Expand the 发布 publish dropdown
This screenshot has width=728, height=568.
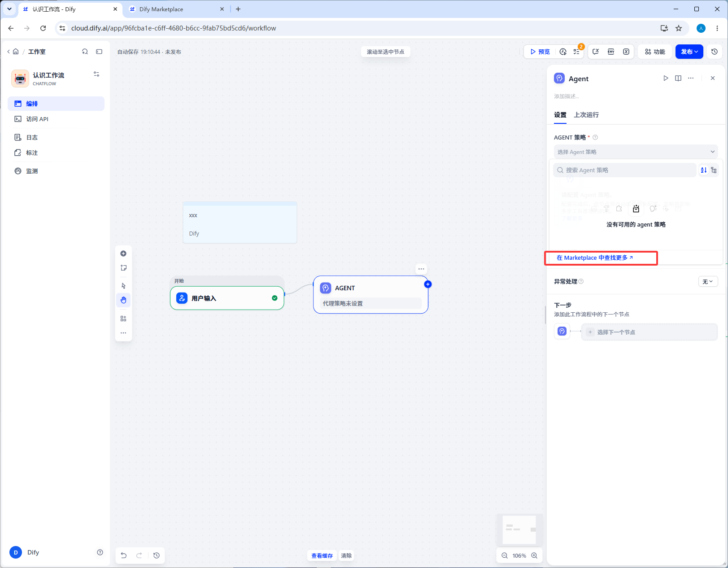point(689,52)
